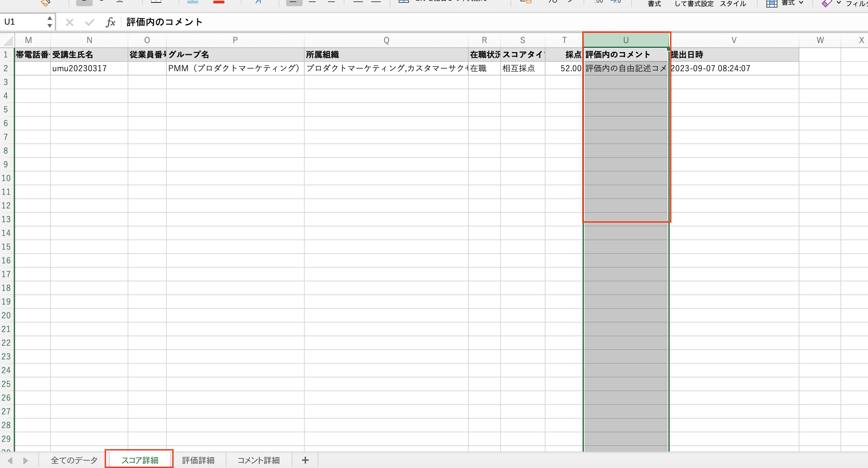This screenshot has height=468, width=868.
Task: Click the confirm entry checkmark icon
Action: (x=90, y=22)
